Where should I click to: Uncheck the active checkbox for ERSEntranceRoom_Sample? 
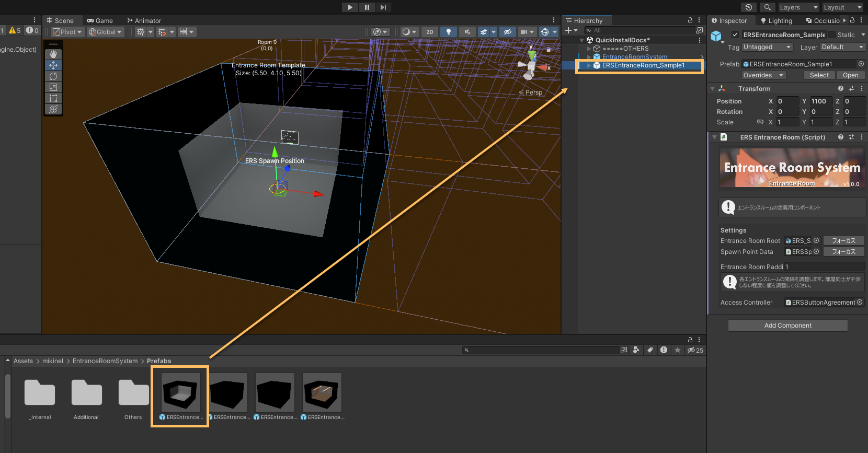click(735, 35)
